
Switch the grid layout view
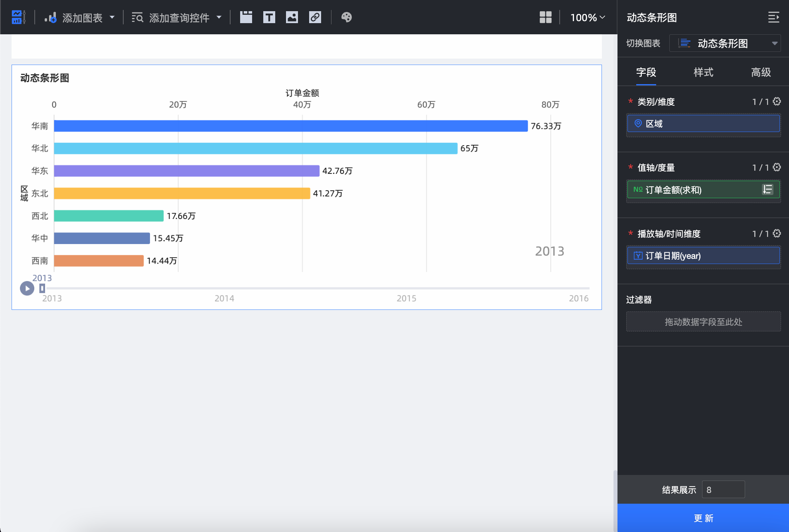click(545, 17)
